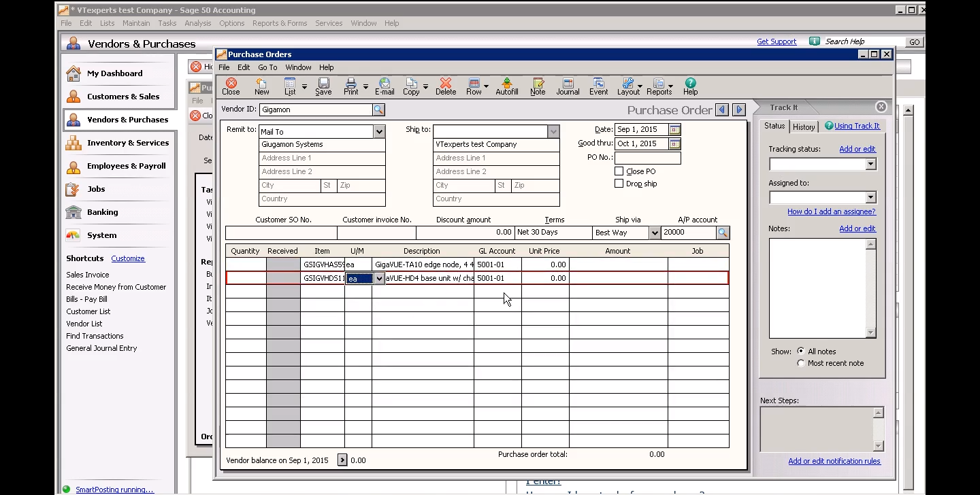Click the Event toolbar icon

point(599,86)
